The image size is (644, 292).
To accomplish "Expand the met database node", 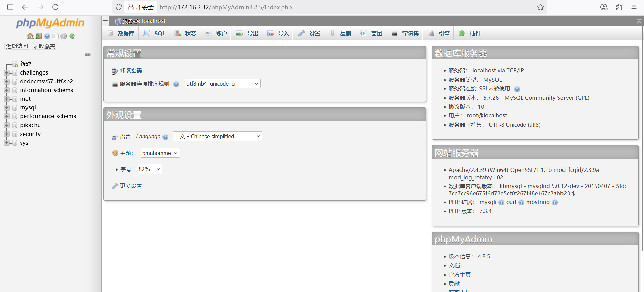I will point(6,99).
